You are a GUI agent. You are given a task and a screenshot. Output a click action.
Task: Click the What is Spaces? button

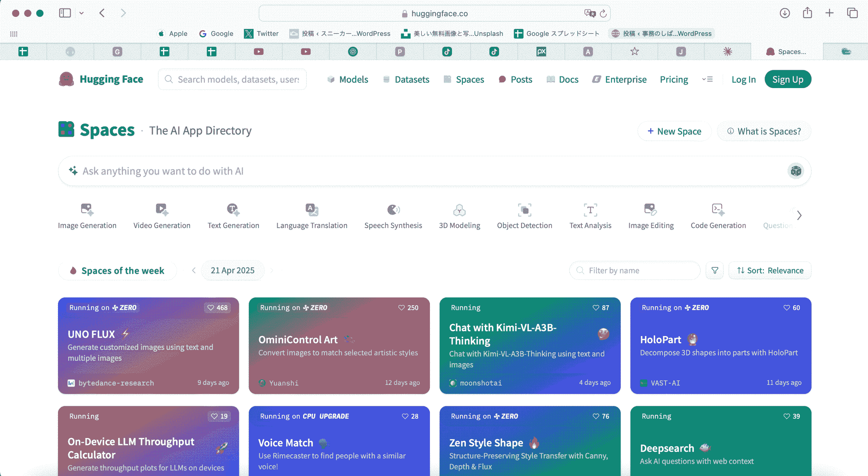coord(764,131)
